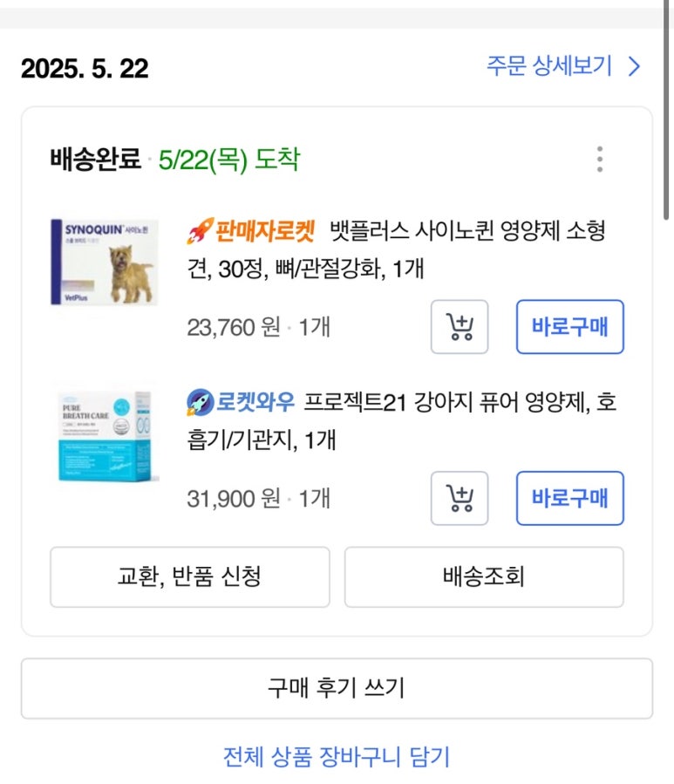The height and width of the screenshot is (784, 674).
Task: Click the chevron beside 주문 상세보기
Action: click(635, 66)
